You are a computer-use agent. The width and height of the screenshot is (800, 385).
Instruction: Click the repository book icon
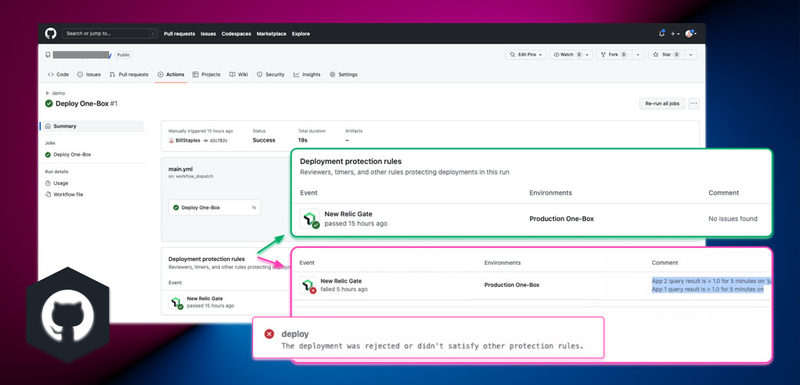[x=48, y=55]
